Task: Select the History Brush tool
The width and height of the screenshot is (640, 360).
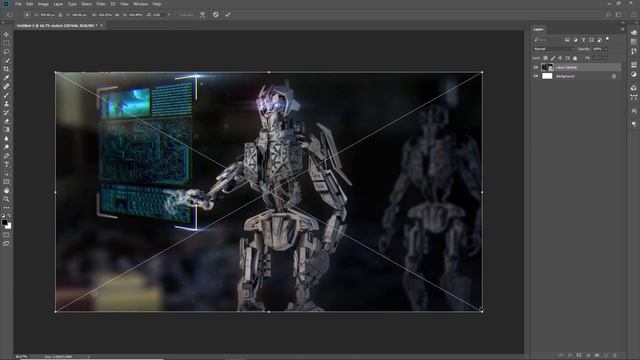Action: coord(6,112)
